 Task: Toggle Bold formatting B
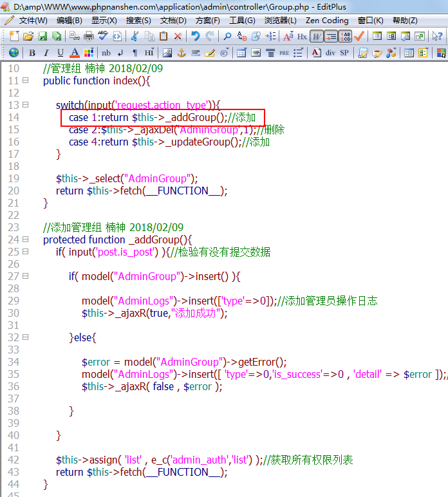(32, 53)
